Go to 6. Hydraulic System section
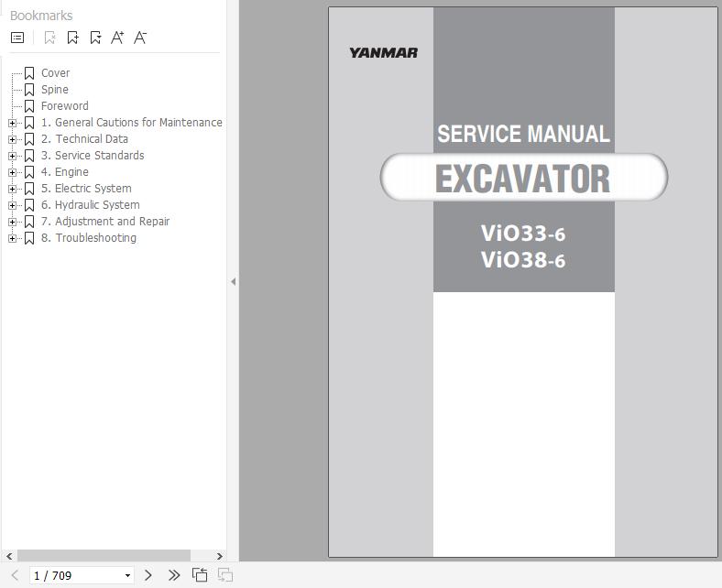The image size is (722, 588). coord(90,205)
